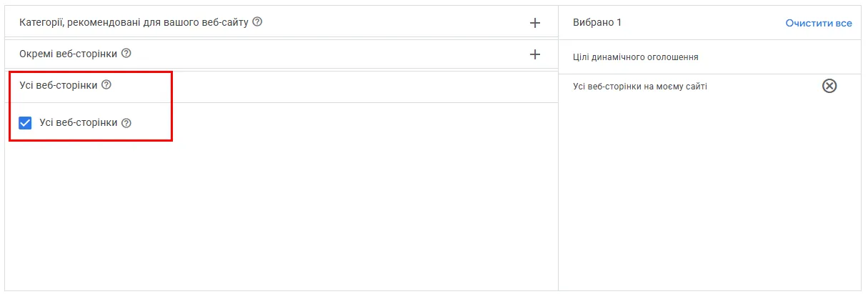868x294 pixels.
Task: Click the Вибрано 1 counter text
Action: pos(597,23)
